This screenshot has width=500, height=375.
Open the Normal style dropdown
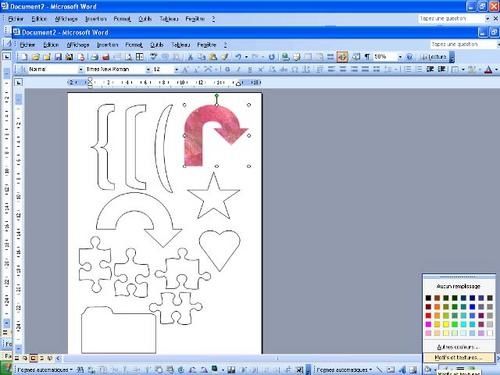(x=80, y=69)
